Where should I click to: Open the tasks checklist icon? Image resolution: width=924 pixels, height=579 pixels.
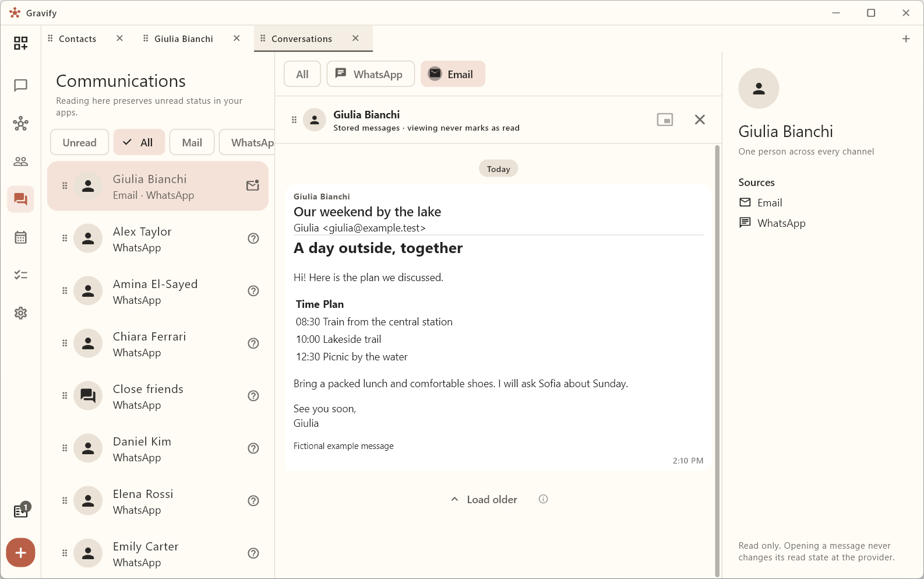tap(20, 275)
